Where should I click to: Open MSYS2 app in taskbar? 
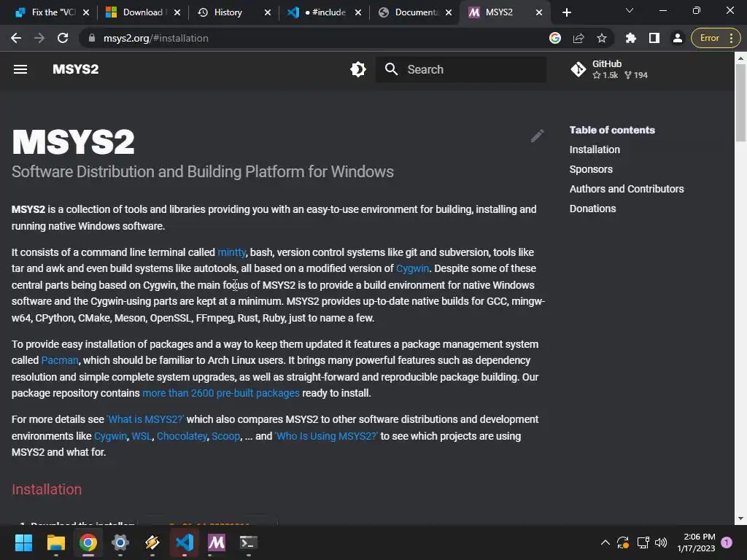click(216, 542)
